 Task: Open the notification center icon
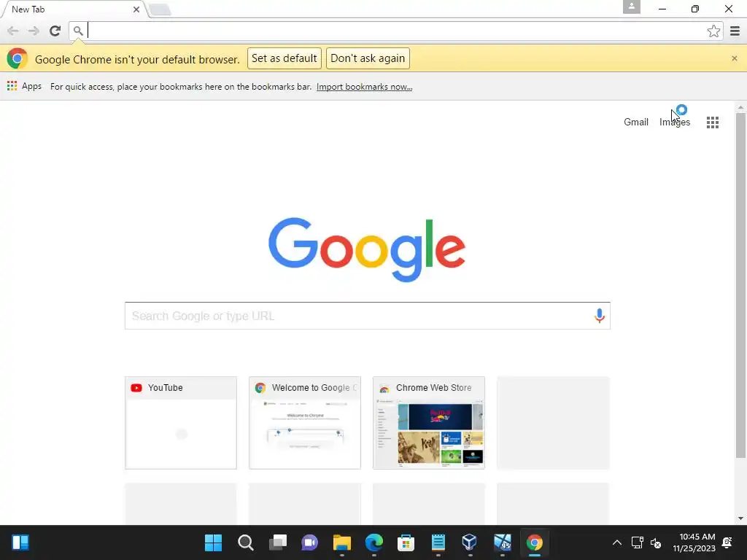point(727,542)
